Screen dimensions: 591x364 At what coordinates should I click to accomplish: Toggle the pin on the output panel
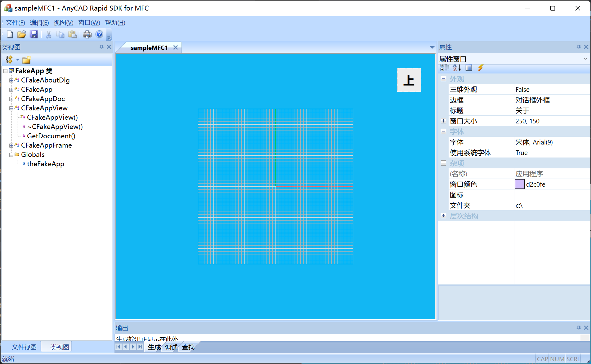click(579, 328)
